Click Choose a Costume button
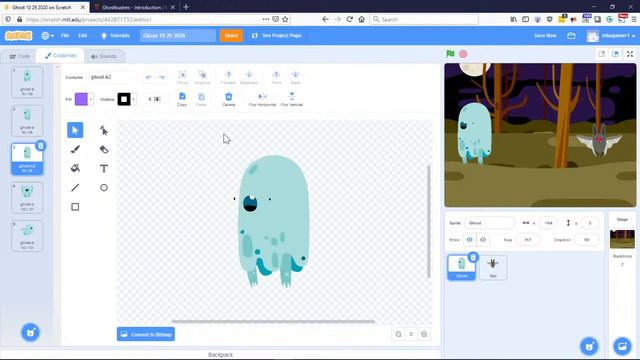 tap(31, 333)
